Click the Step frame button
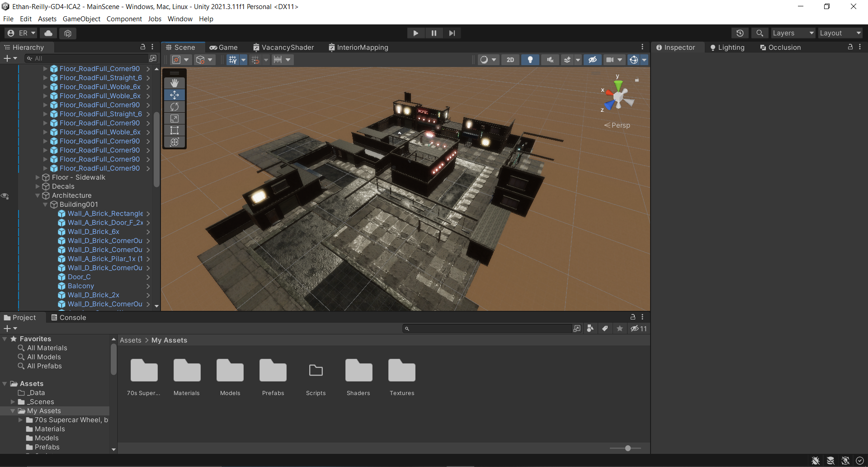 [452, 33]
